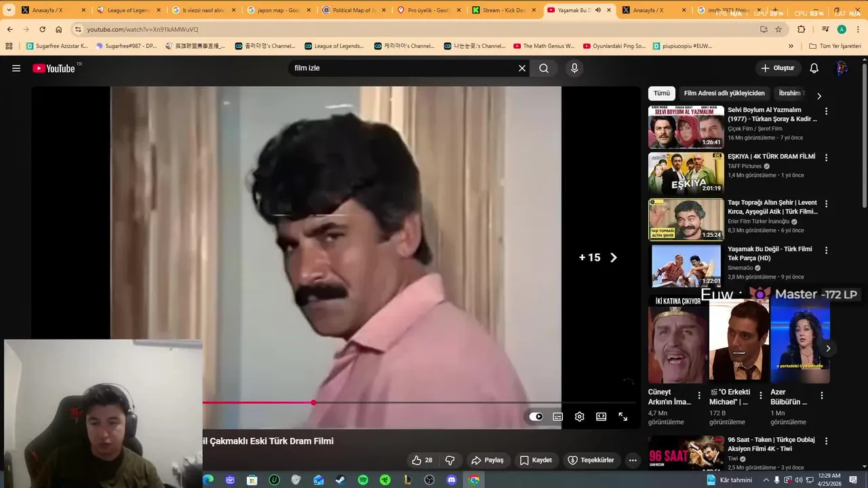Image resolution: width=868 pixels, height=488 pixels.
Task: Open Spotify from the taskbar
Action: (363, 480)
